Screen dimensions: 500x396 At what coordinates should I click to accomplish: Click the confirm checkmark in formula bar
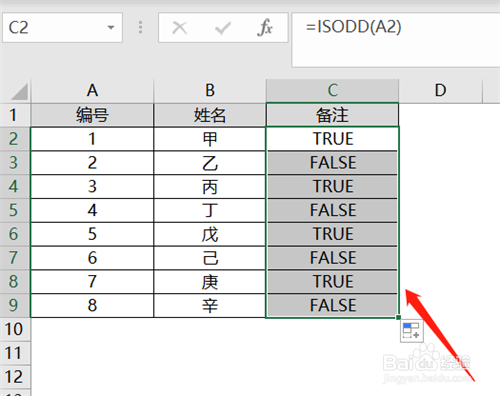coord(223,28)
